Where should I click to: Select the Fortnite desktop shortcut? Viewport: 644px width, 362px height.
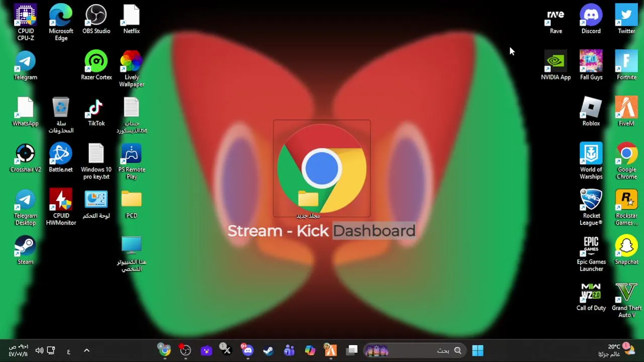coord(626,65)
